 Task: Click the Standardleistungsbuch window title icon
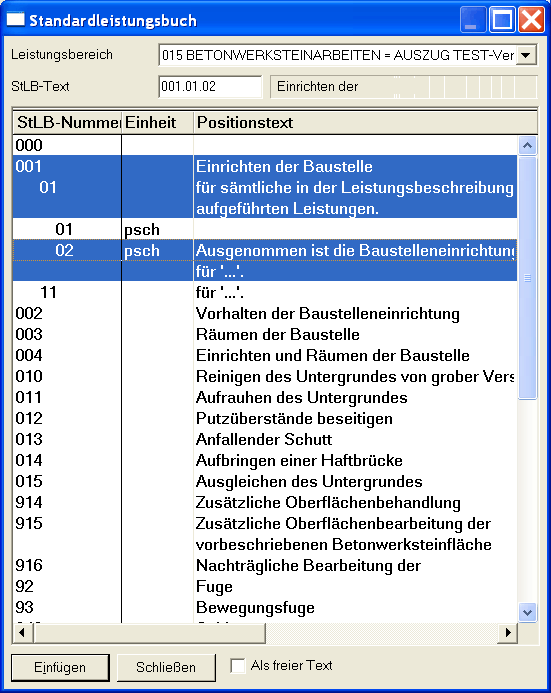click(15, 20)
